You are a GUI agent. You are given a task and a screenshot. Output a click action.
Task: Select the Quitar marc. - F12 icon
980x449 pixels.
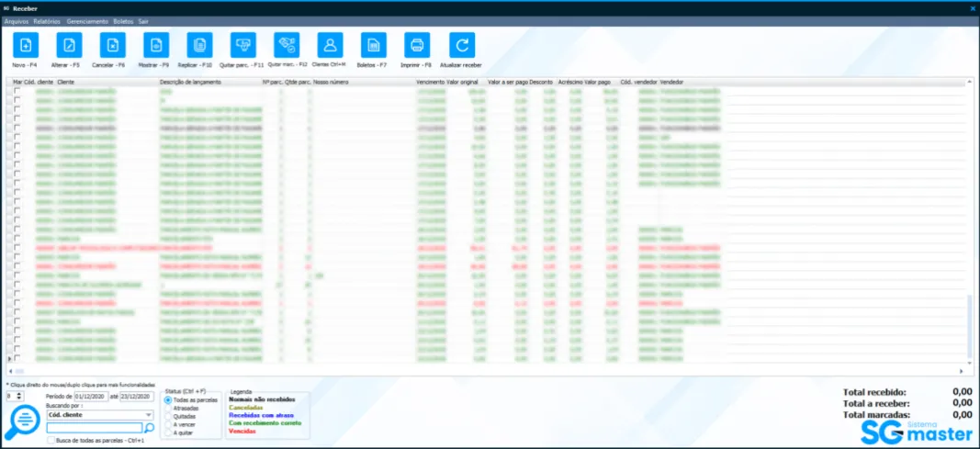point(287,45)
